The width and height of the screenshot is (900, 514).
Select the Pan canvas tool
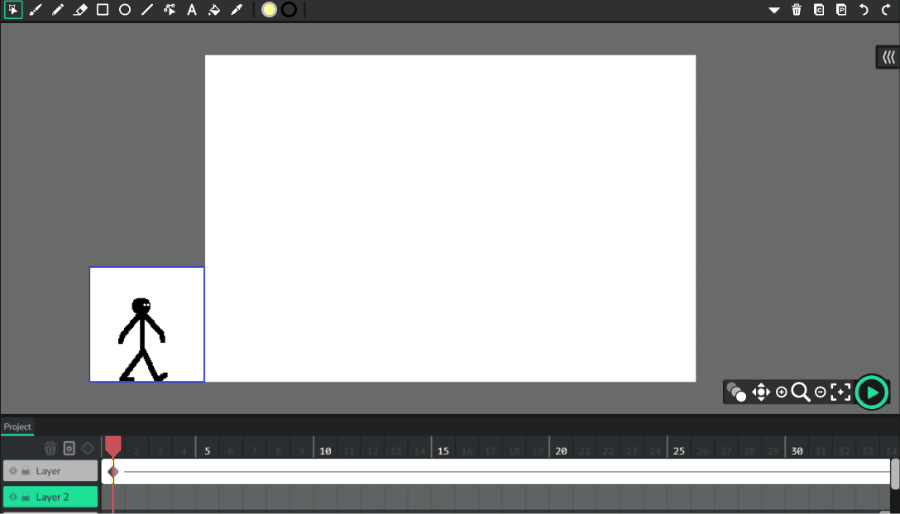pyautogui.click(x=761, y=392)
